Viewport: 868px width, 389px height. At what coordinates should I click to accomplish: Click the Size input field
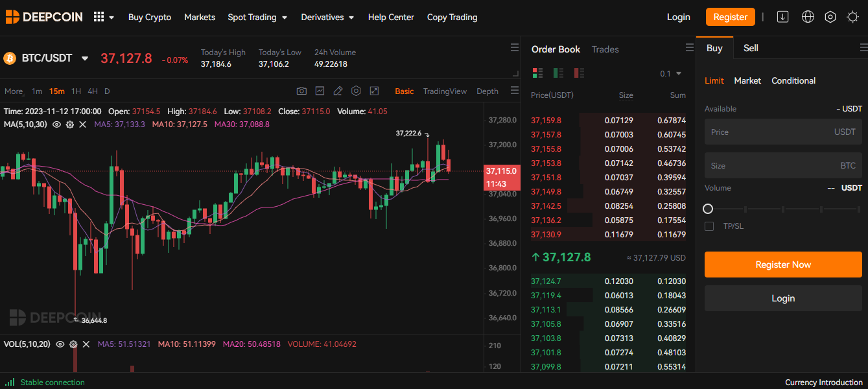coord(783,165)
